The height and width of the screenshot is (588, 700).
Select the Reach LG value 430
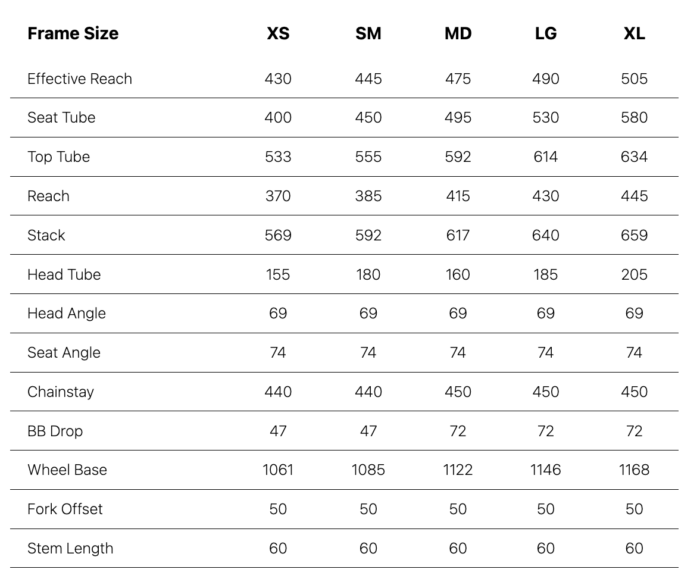click(x=545, y=196)
